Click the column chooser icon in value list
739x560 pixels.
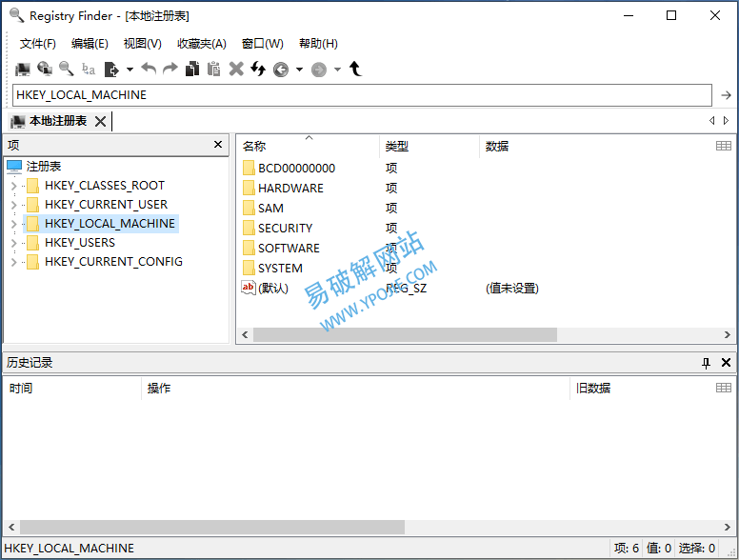724,146
